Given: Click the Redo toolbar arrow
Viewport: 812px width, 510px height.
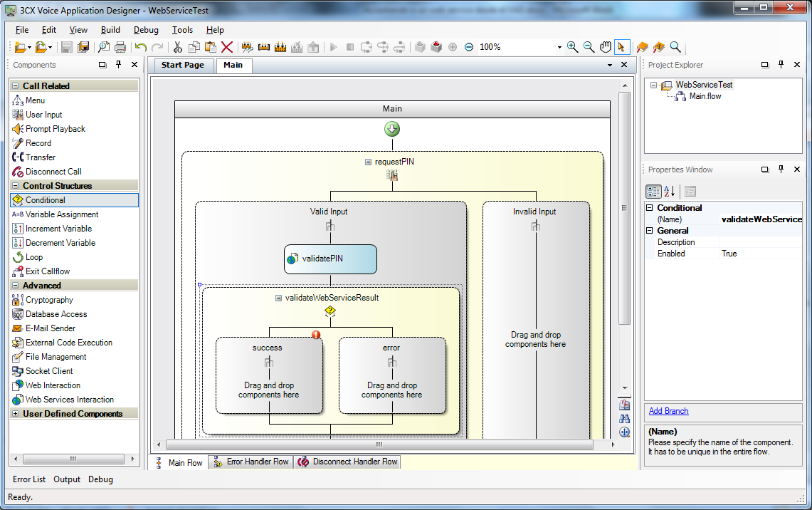Looking at the screenshot, I should [x=157, y=47].
